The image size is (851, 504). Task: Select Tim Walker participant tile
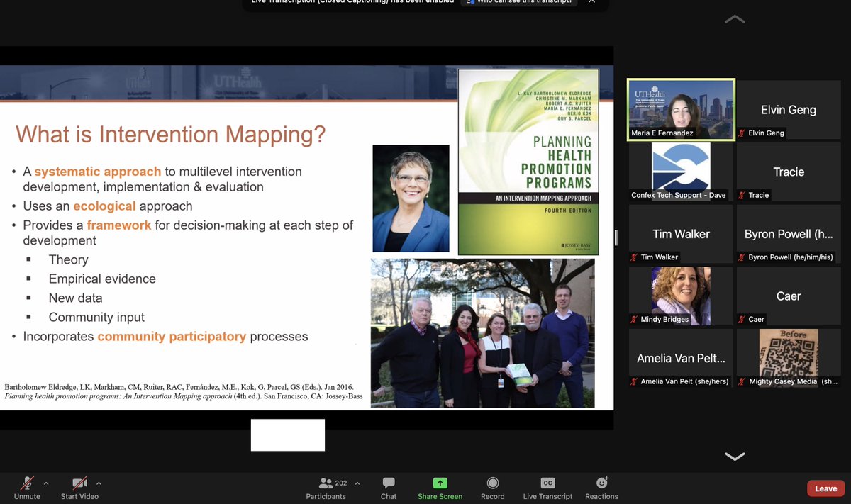coord(682,234)
